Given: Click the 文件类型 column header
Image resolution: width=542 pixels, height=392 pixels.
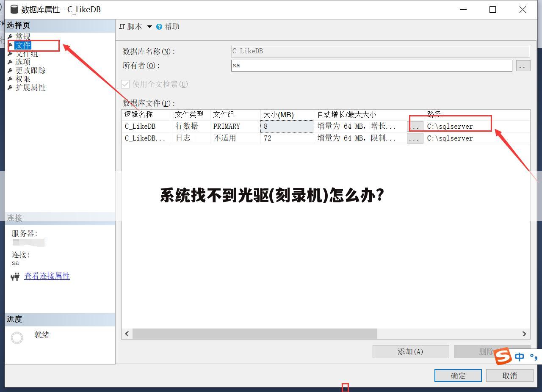Looking at the screenshot, I should 191,115.
